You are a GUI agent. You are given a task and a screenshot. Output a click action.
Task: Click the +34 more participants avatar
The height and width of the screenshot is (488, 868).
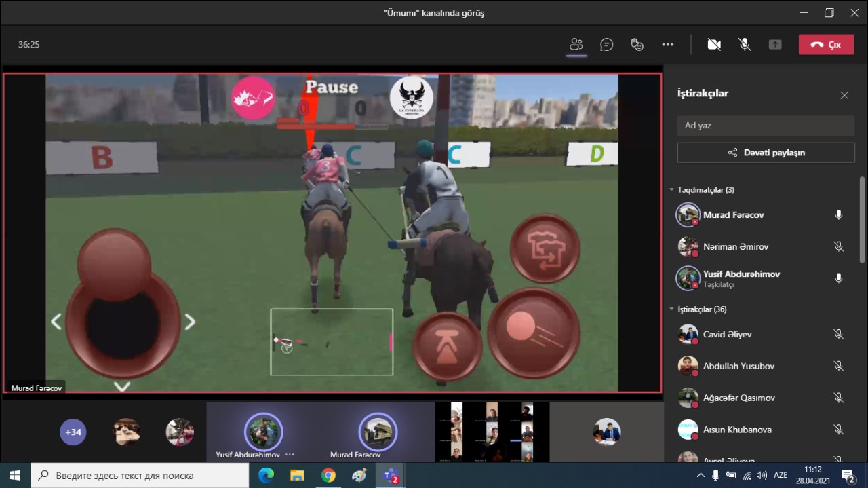[x=73, y=432]
